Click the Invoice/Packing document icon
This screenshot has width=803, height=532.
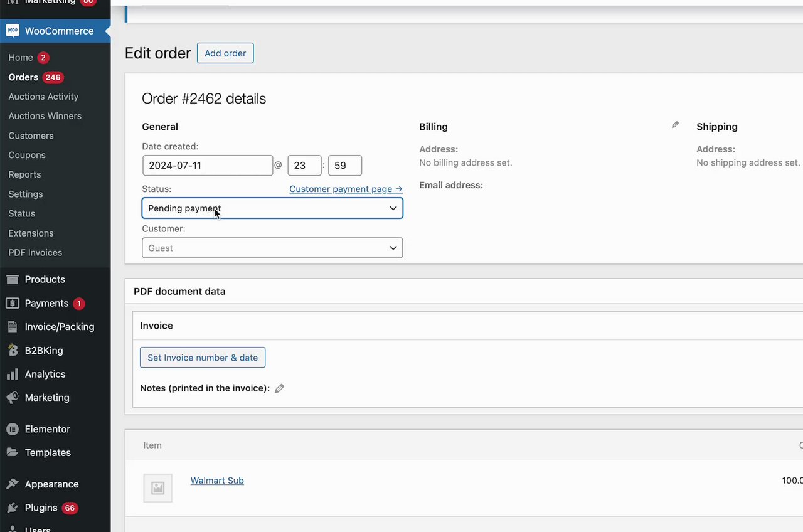tap(13, 327)
